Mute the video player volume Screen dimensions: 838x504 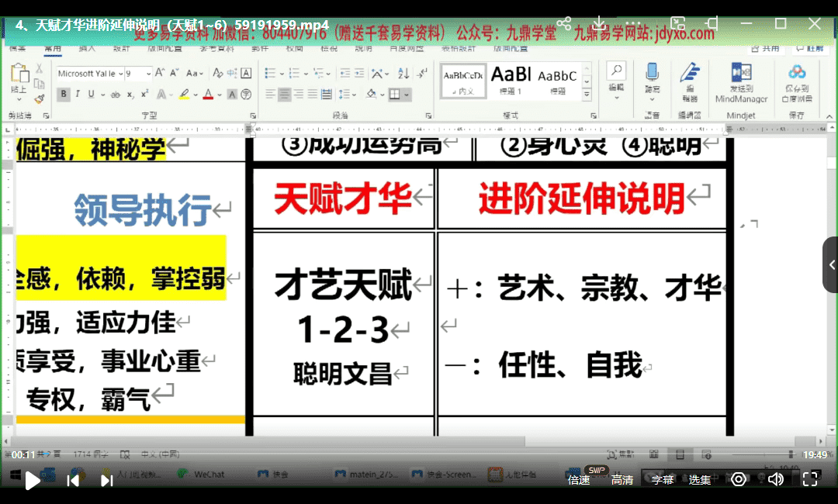point(775,479)
